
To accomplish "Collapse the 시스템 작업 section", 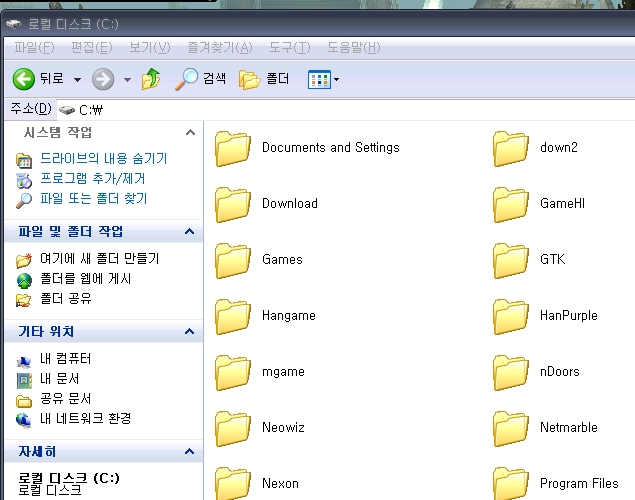I will click(190, 132).
